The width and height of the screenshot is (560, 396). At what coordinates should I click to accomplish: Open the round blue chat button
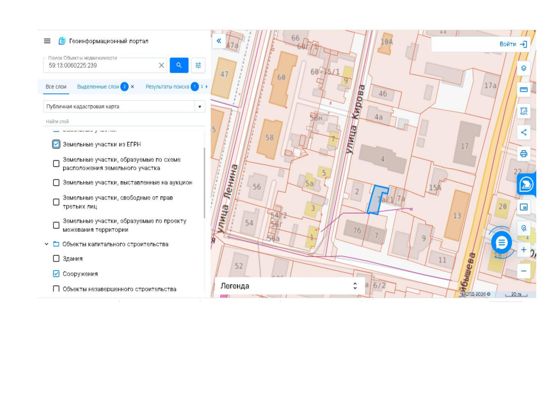[x=501, y=243]
